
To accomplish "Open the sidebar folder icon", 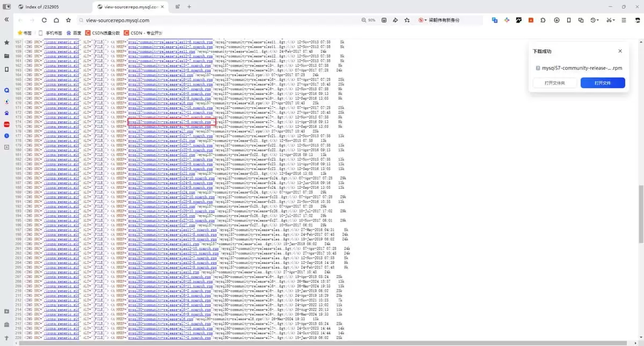I will [x=6, y=56].
